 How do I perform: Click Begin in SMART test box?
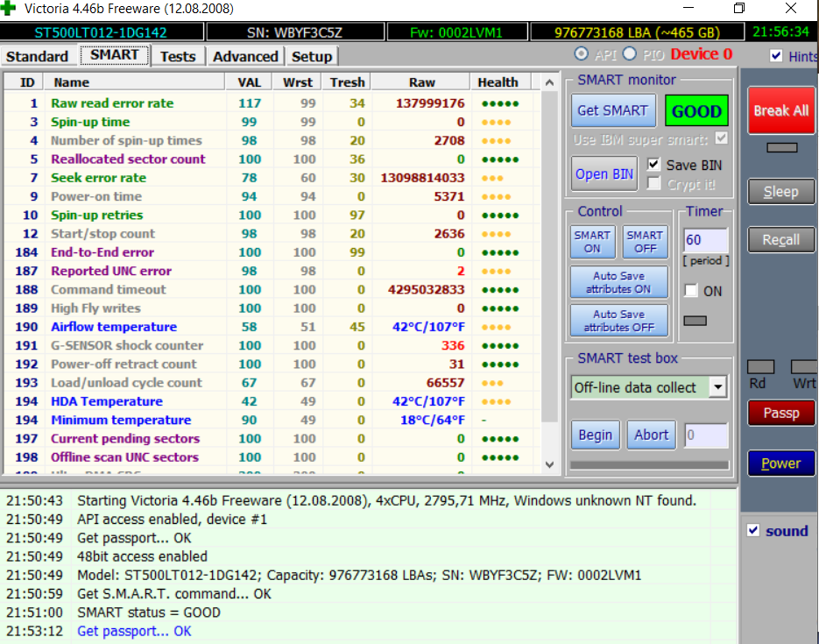tap(595, 435)
